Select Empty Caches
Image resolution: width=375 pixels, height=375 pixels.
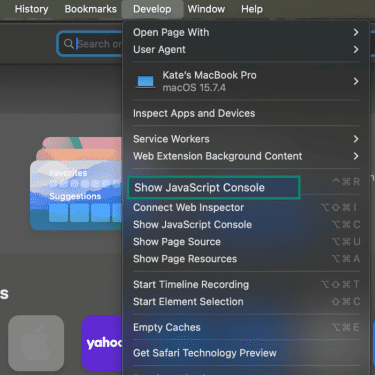pyautogui.click(x=246, y=327)
